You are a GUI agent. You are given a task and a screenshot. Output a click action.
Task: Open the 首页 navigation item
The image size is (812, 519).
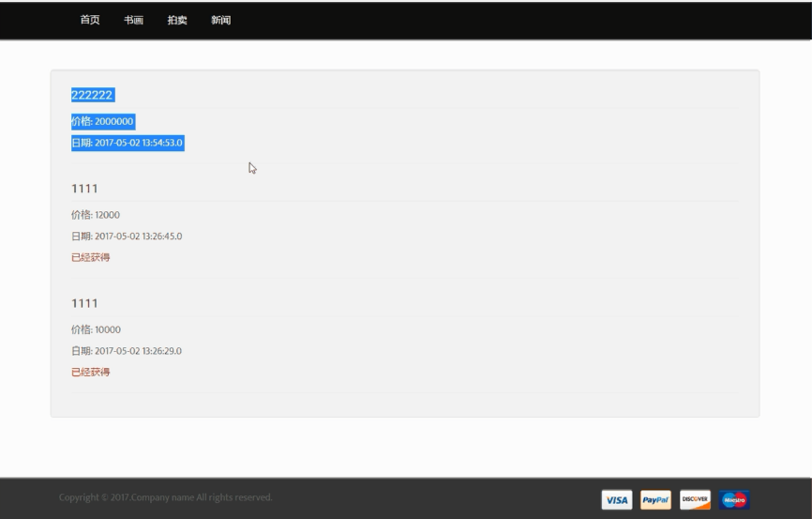click(x=90, y=20)
